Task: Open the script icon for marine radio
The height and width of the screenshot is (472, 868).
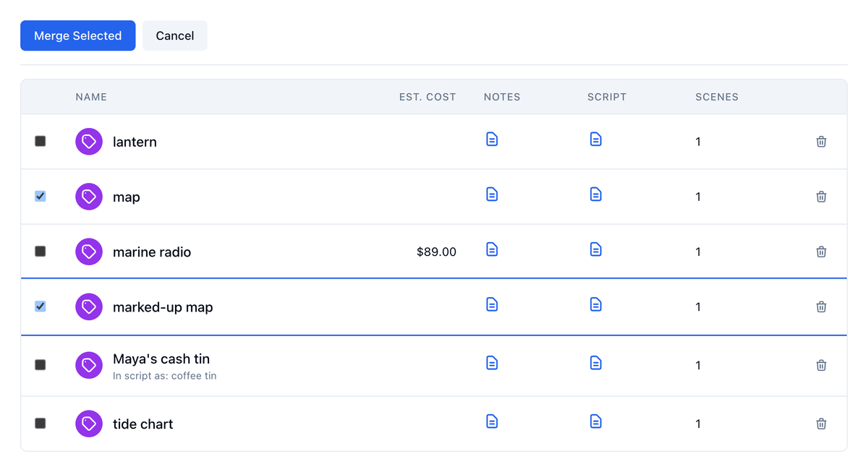Action: tap(595, 249)
